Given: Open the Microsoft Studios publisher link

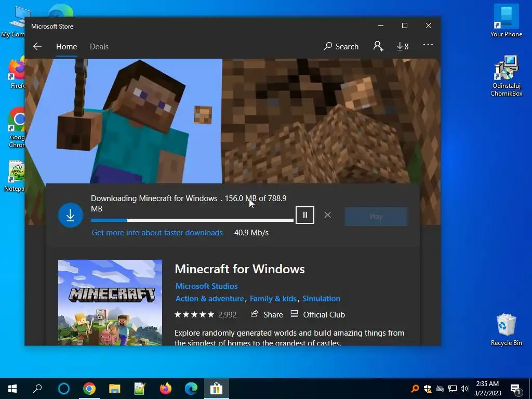Looking at the screenshot, I should pyautogui.click(x=206, y=286).
